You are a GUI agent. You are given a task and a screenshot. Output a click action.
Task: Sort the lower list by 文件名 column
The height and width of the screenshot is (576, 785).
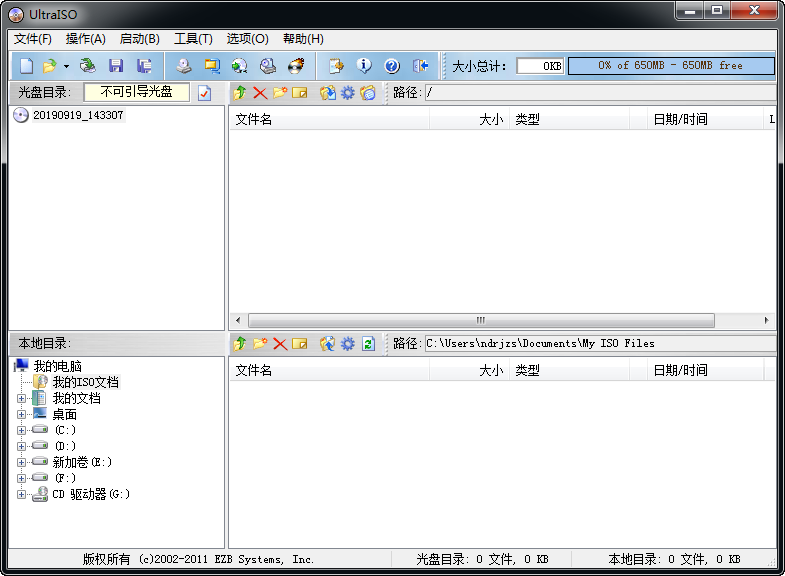point(329,371)
